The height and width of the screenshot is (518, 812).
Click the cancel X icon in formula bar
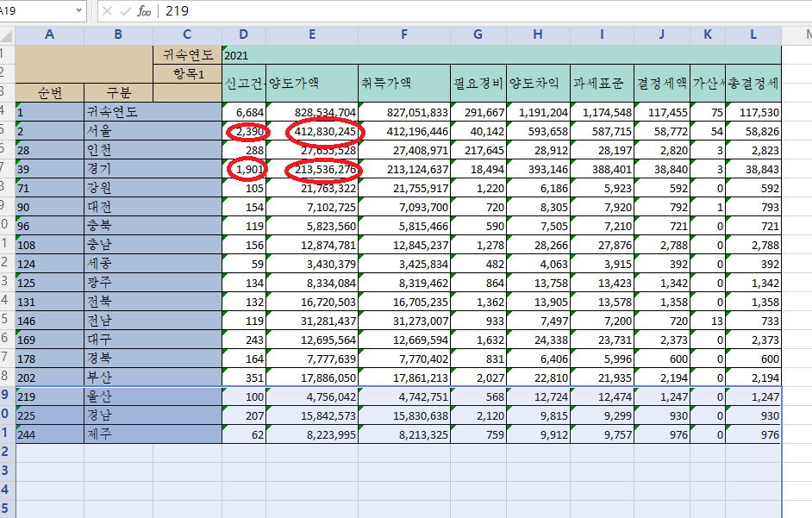click(x=107, y=11)
